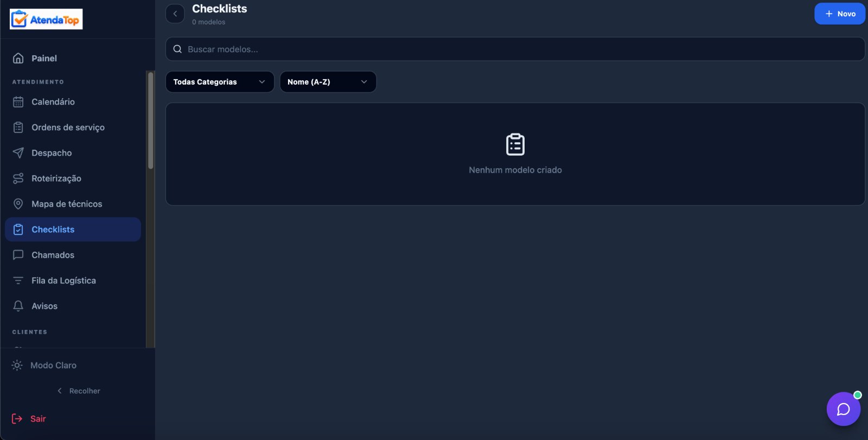Open Roteirização in the sidebar
This screenshot has height=440, width=868.
pyautogui.click(x=73, y=178)
